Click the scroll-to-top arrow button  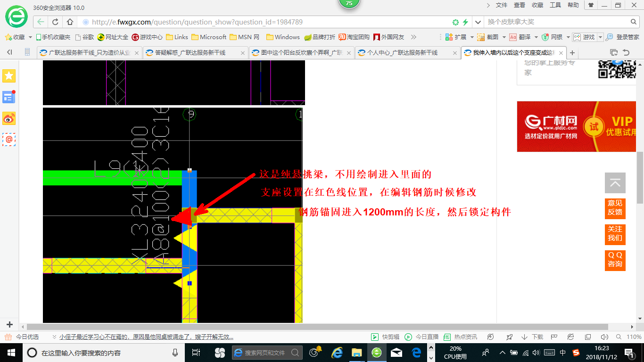[615, 183]
